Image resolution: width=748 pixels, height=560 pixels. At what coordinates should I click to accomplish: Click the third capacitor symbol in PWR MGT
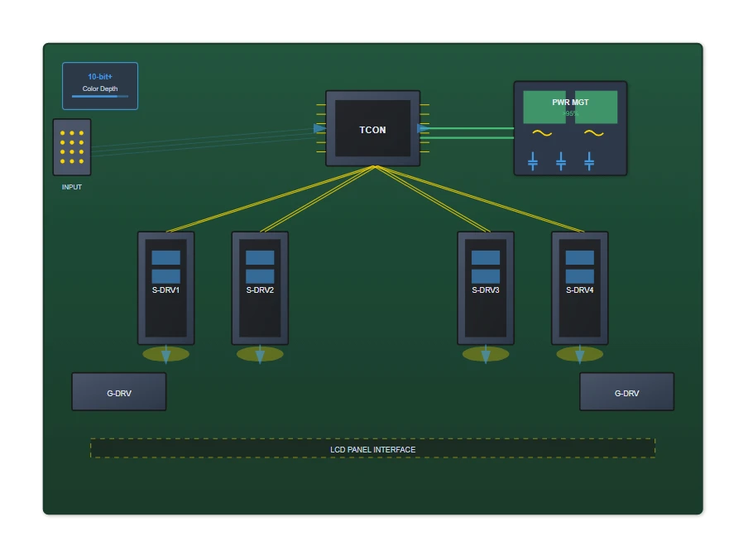click(589, 161)
